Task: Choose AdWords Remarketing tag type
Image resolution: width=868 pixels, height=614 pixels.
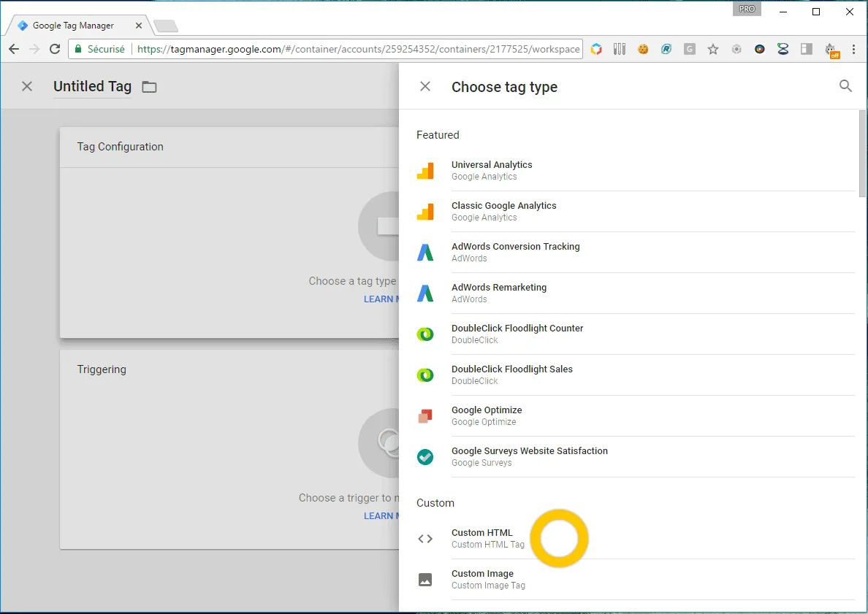Action: pos(499,293)
